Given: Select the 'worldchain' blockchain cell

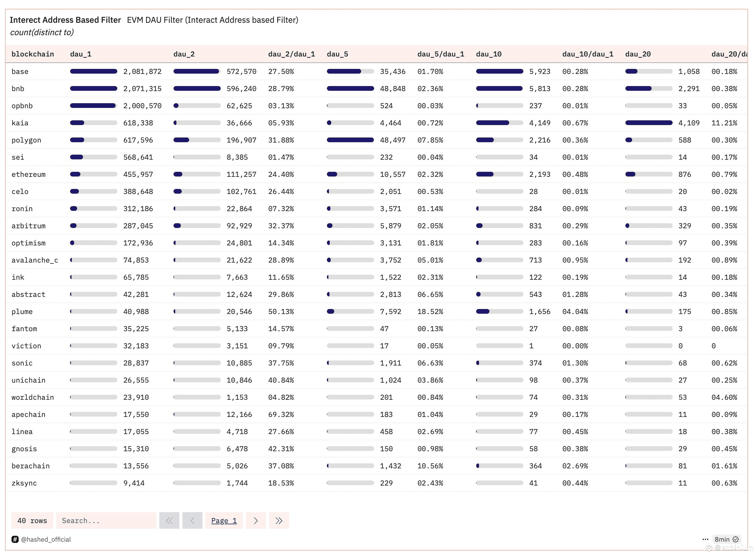Looking at the screenshot, I should coord(33,397).
